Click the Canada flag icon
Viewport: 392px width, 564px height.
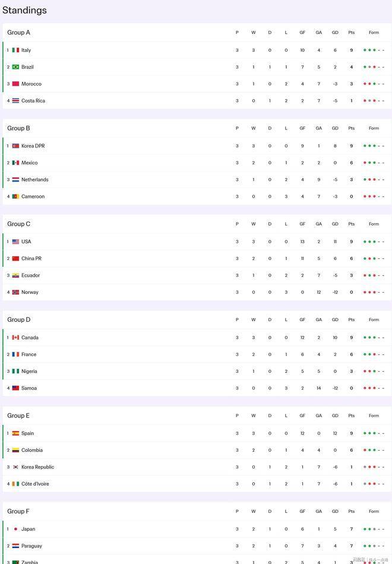[15, 338]
